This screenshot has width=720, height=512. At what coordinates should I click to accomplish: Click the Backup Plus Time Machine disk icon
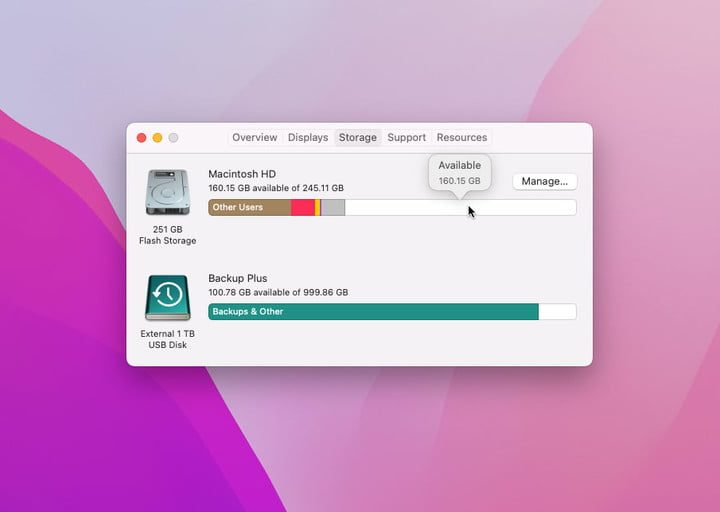coord(168,298)
